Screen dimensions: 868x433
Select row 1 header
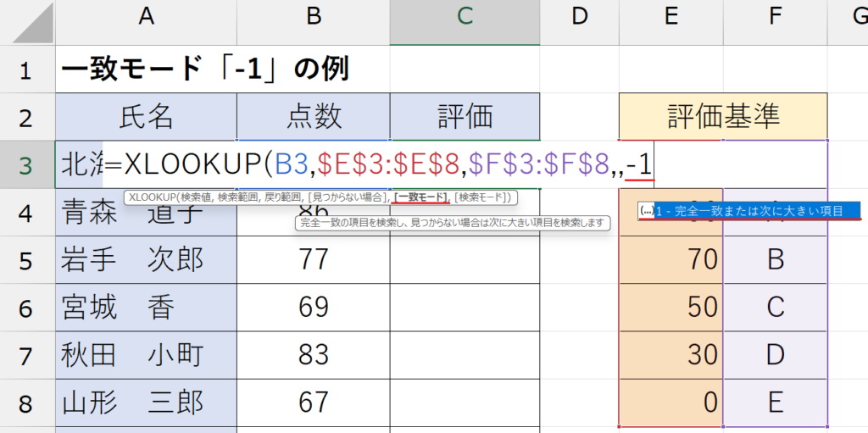pyautogui.click(x=28, y=69)
